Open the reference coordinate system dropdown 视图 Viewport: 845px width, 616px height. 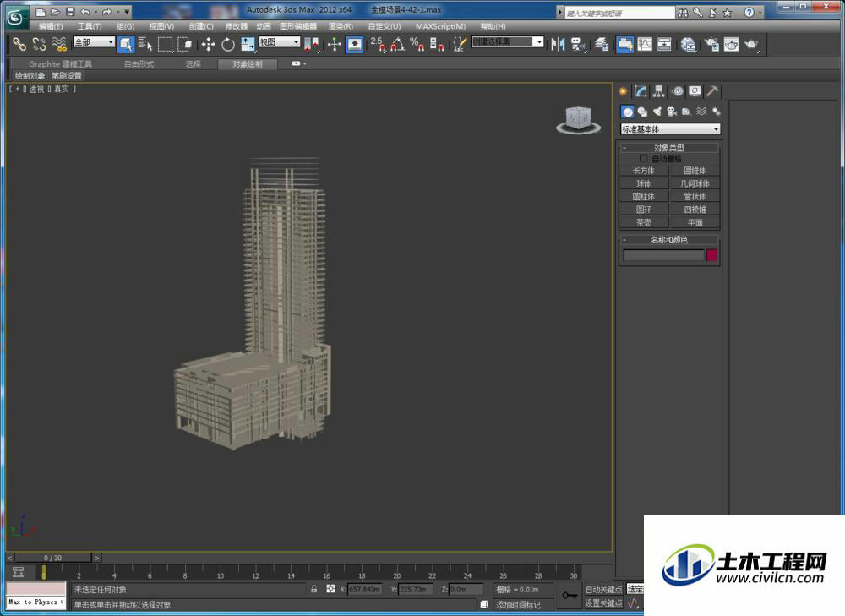280,41
